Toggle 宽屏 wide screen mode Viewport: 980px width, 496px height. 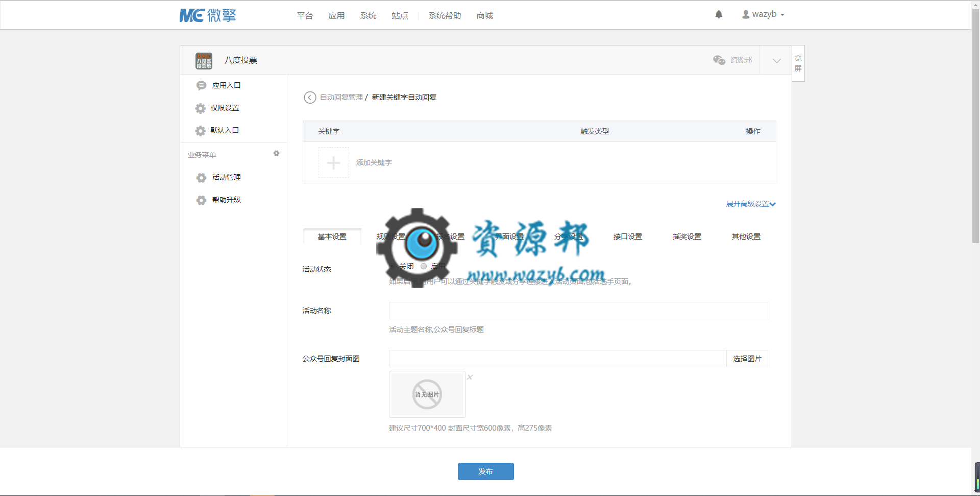coord(798,63)
